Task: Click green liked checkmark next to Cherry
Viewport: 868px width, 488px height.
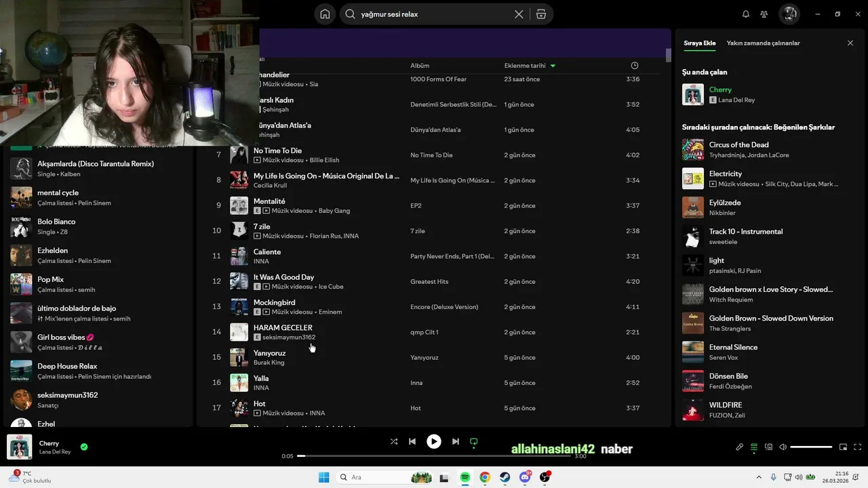Action: click(x=84, y=447)
